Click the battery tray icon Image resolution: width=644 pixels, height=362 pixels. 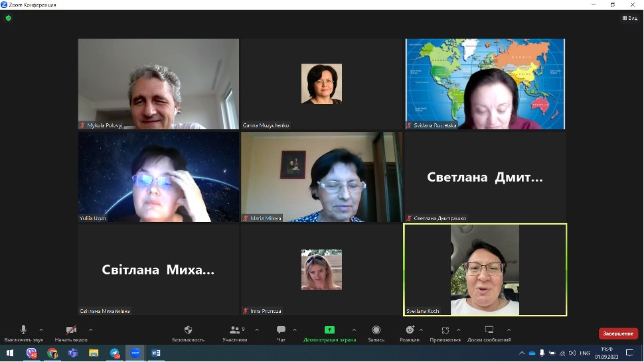552,353
